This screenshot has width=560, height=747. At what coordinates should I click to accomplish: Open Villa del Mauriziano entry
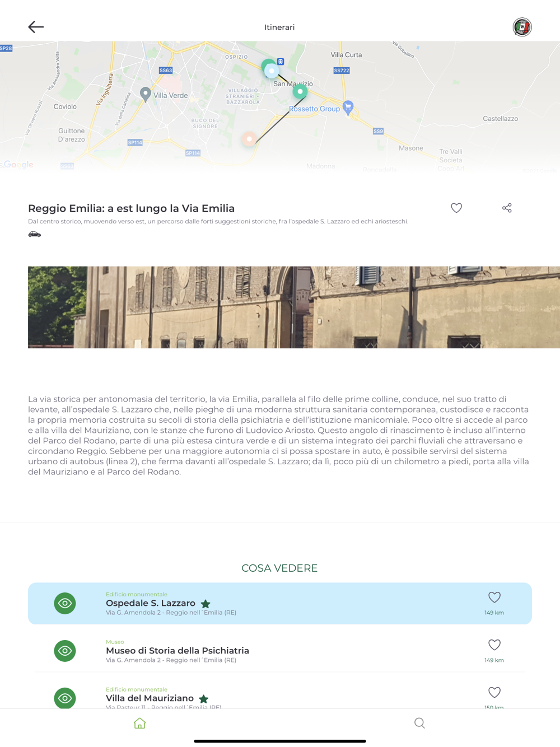tap(280, 693)
